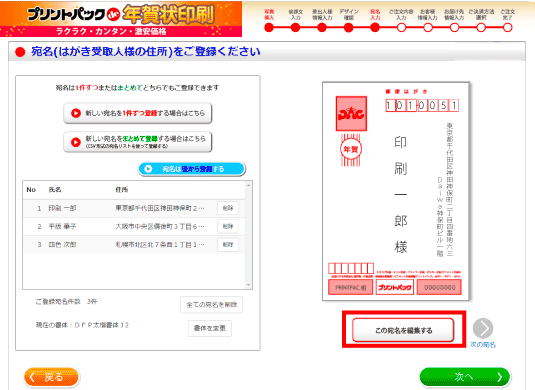Screen dimensions: 535x390
Task: Select the row for 印刷 一郎
Action: coord(134,208)
